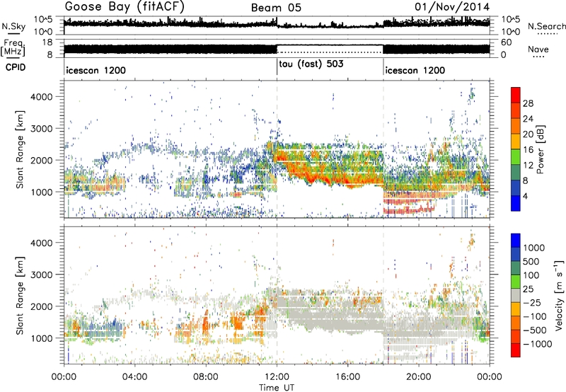Screen dimensions: 566x392
Task: Click the Power colorbar segment between 12 and 16
Action: click(516, 157)
